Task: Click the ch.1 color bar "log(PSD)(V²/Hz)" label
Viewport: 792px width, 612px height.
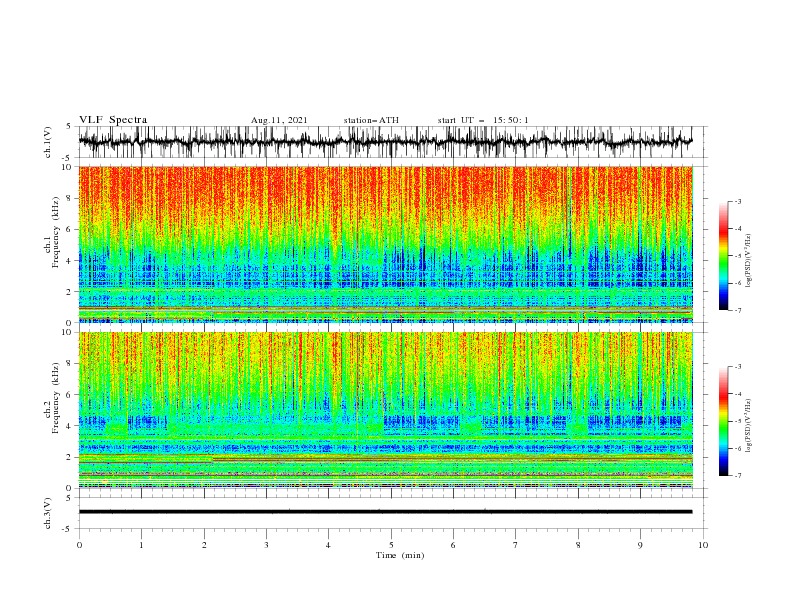Action: coord(748,261)
